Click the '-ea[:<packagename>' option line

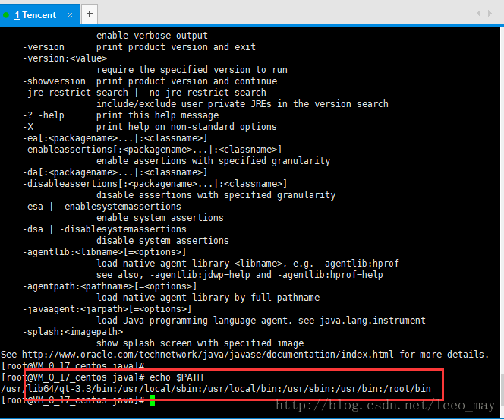[115, 138]
